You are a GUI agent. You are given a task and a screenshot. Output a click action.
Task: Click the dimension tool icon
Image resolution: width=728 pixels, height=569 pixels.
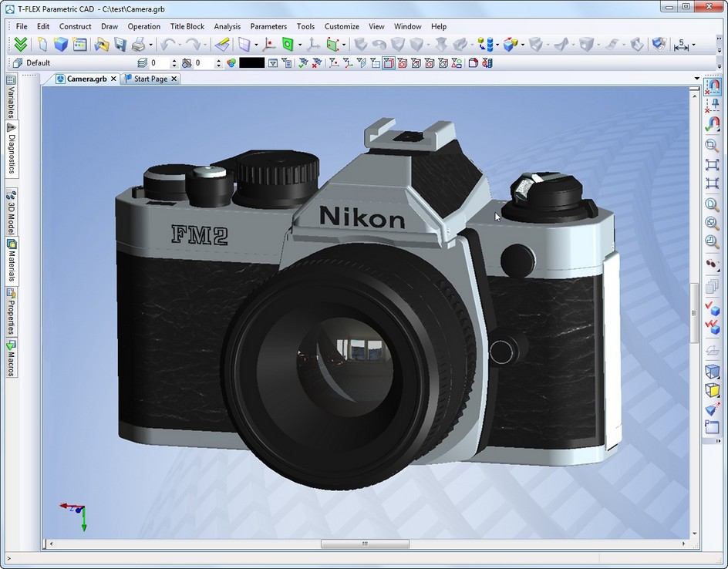681,45
